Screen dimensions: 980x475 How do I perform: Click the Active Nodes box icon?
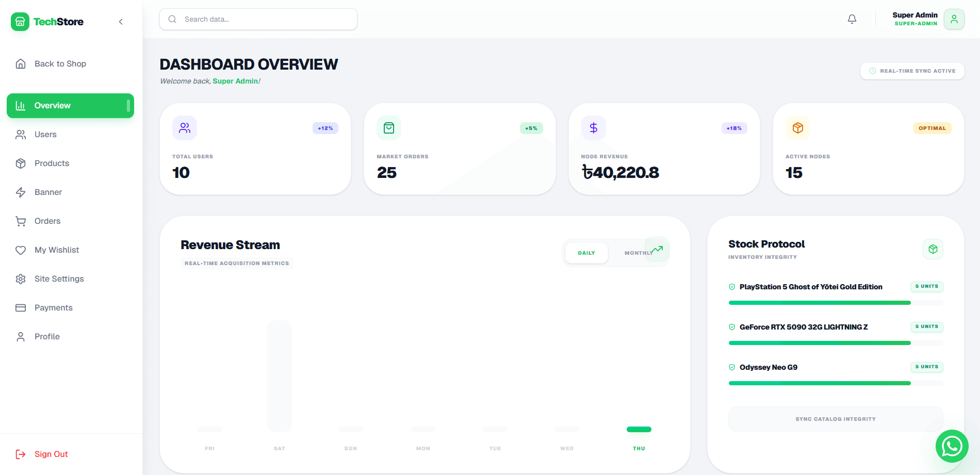pyautogui.click(x=798, y=128)
